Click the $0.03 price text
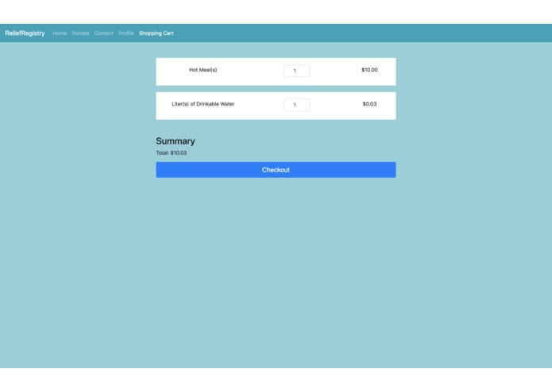The width and height of the screenshot is (552, 392). tap(369, 104)
